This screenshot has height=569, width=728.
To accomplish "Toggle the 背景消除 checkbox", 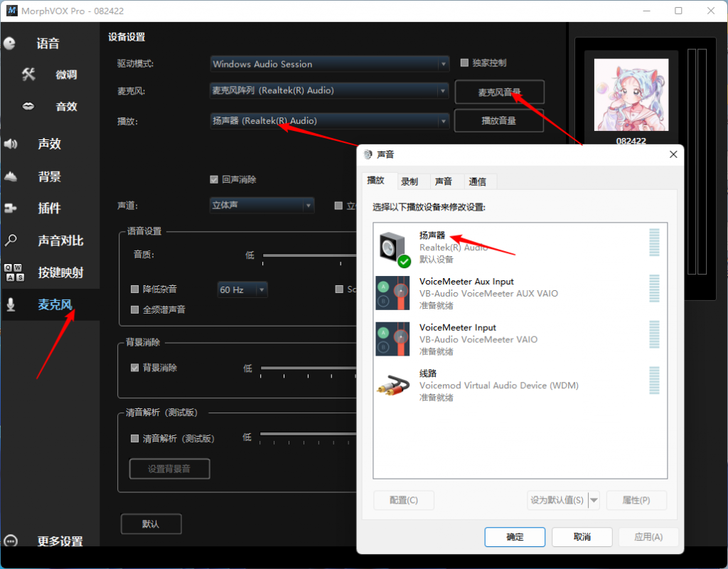I will [x=134, y=368].
